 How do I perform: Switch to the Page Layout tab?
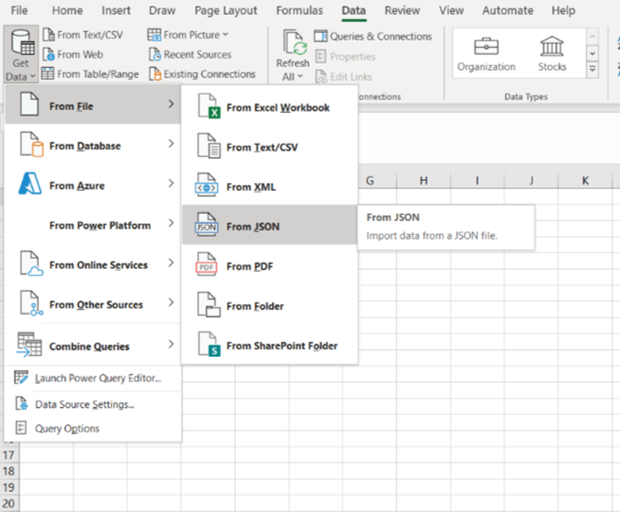[226, 11]
